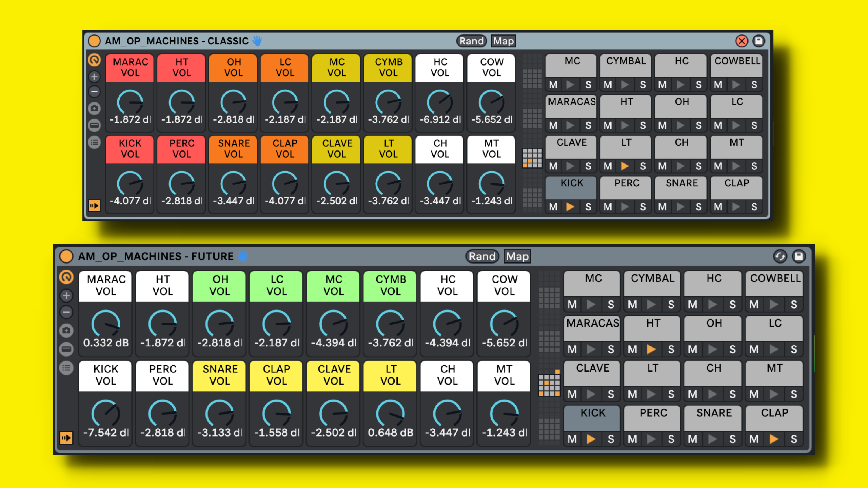Image resolution: width=868 pixels, height=488 pixels.
Task: Click the SNARE VOL macro label in CLASSIC rack
Action: (233, 149)
